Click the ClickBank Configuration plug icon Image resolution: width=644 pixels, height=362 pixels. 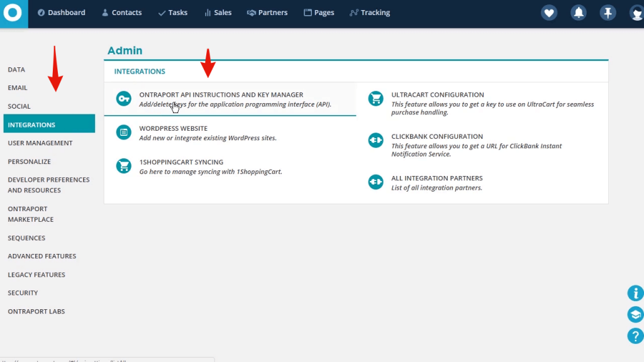(x=376, y=140)
